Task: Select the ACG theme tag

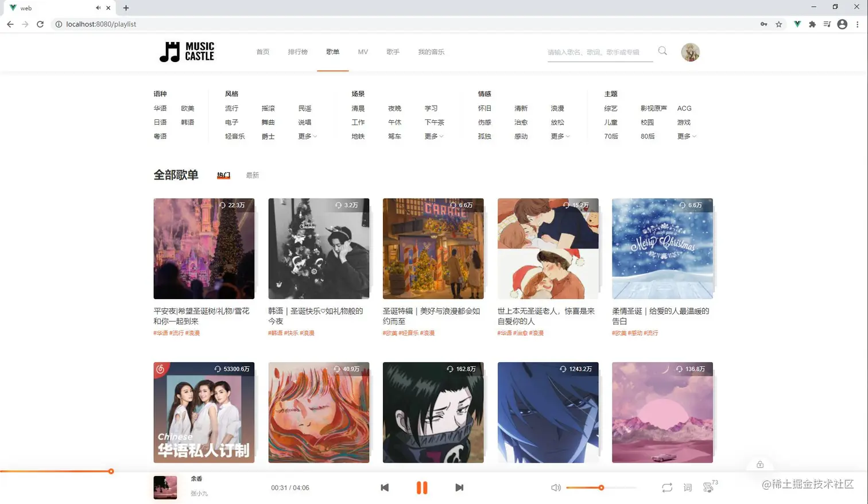Action: click(684, 108)
